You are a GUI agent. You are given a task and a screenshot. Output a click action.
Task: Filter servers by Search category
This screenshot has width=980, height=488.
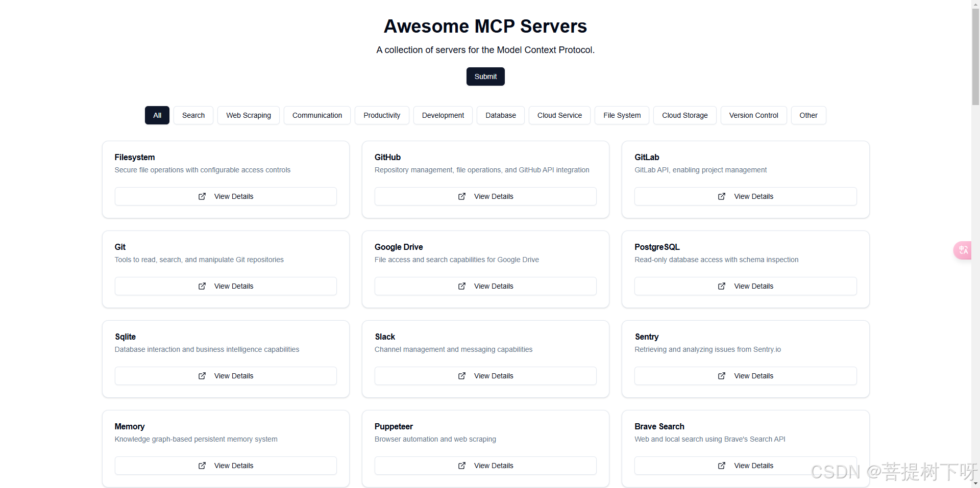[193, 115]
